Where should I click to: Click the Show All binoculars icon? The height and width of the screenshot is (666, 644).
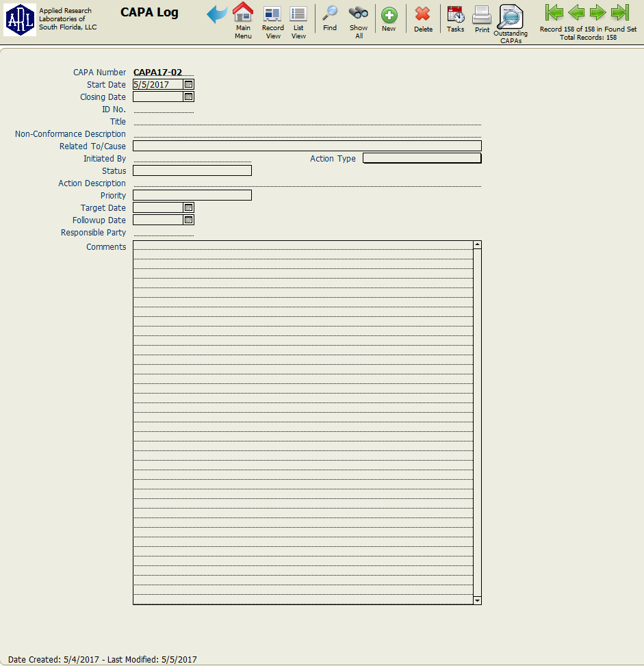359,13
